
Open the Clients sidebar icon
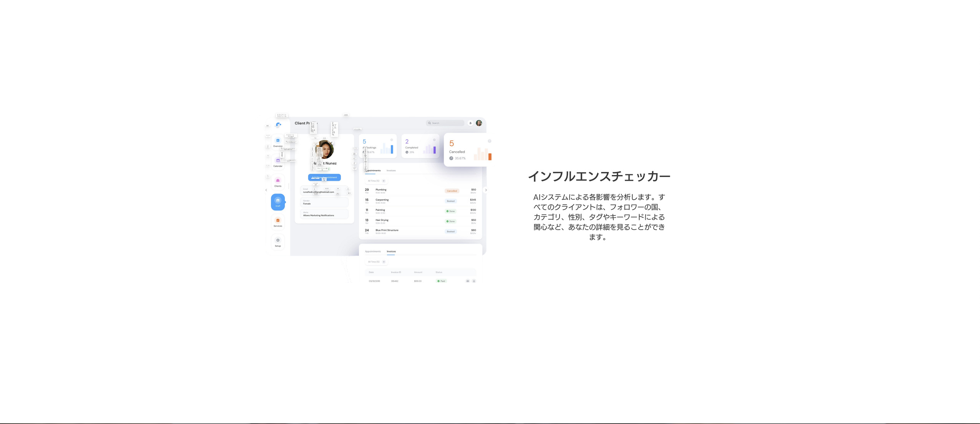[x=277, y=181]
